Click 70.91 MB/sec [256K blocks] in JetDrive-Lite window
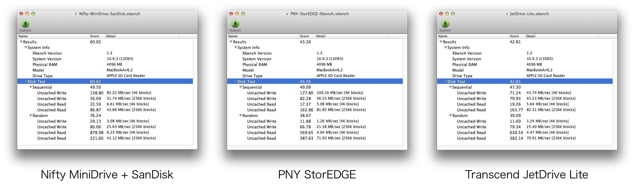The height and width of the screenshot is (185, 644). [551, 138]
